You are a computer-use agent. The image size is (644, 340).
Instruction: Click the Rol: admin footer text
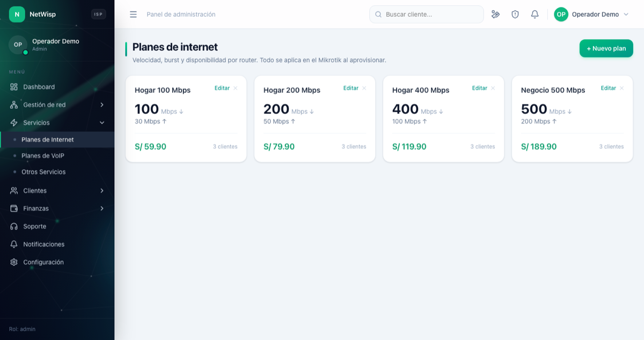[x=22, y=329]
